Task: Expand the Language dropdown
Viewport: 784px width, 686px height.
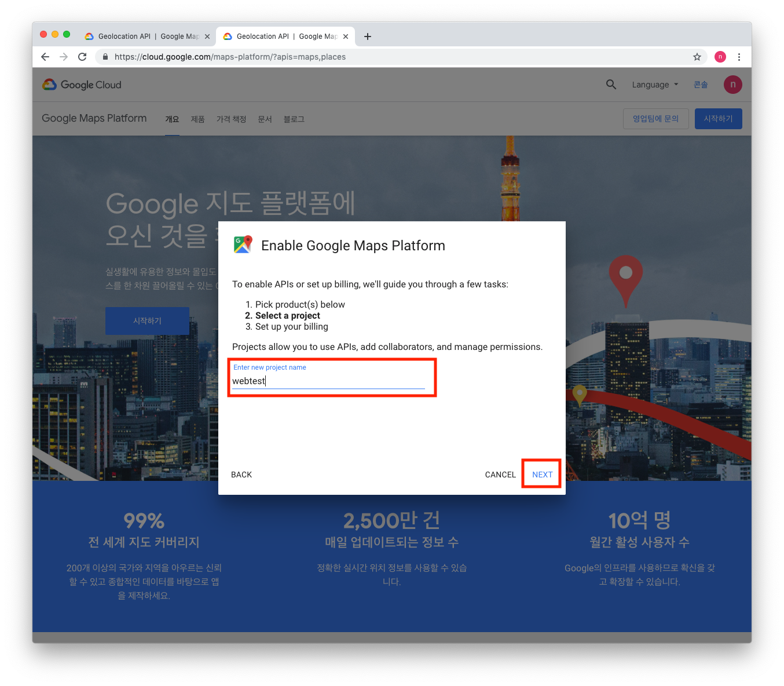Action: click(655, 85)
